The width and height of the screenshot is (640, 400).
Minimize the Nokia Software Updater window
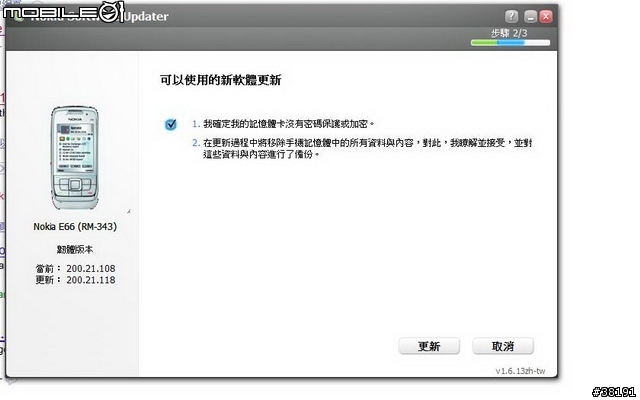point(530,17)
